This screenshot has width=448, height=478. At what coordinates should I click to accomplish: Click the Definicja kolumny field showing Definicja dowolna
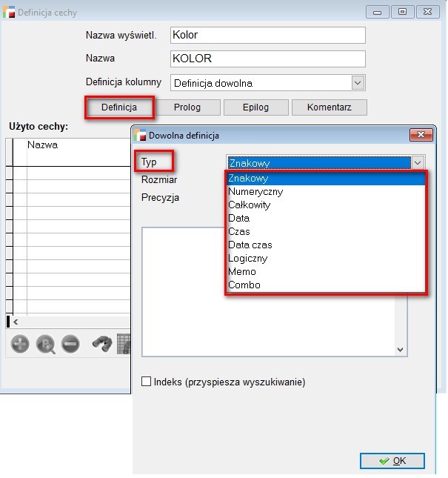pyautogui.click(x=268, y=82)
